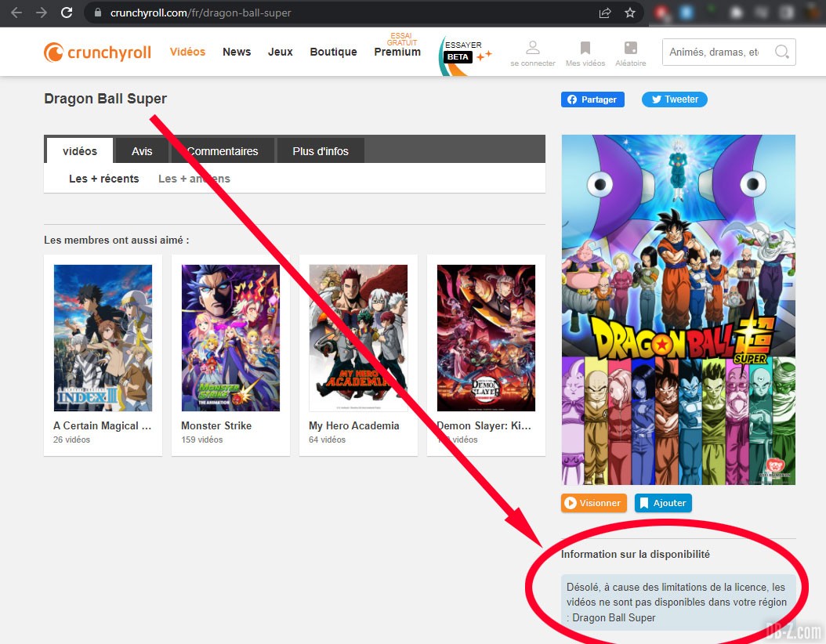The width and height of the screenshot is (826, 644).
Task: Open A Certain Magical Index thumbnail
Action: tap(103, 338)
